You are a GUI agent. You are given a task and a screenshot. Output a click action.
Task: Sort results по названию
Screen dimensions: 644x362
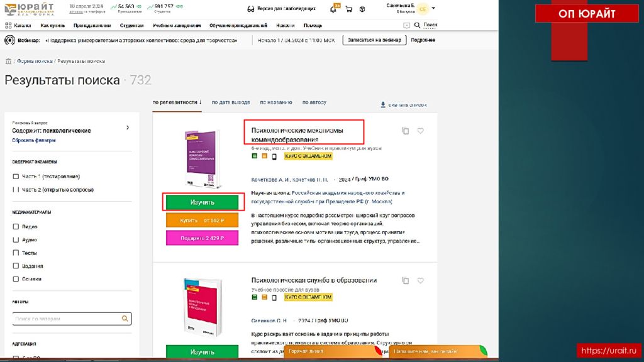pyautogui.click(x=276, y=102)
